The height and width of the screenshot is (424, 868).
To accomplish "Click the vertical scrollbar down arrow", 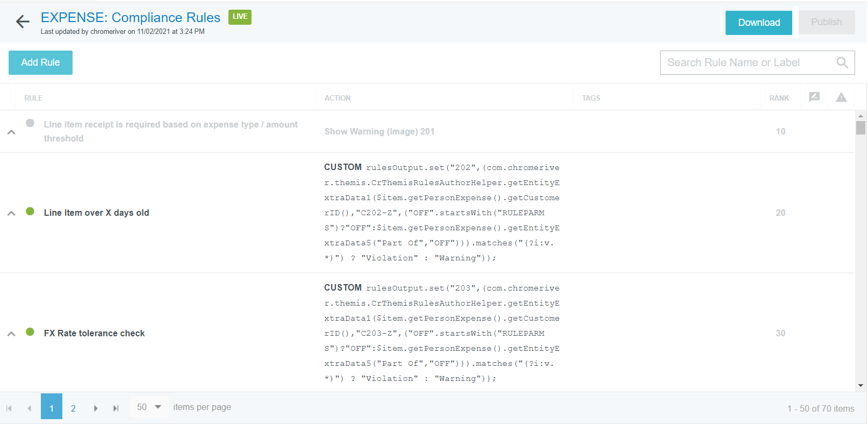I will click(860, 385).
